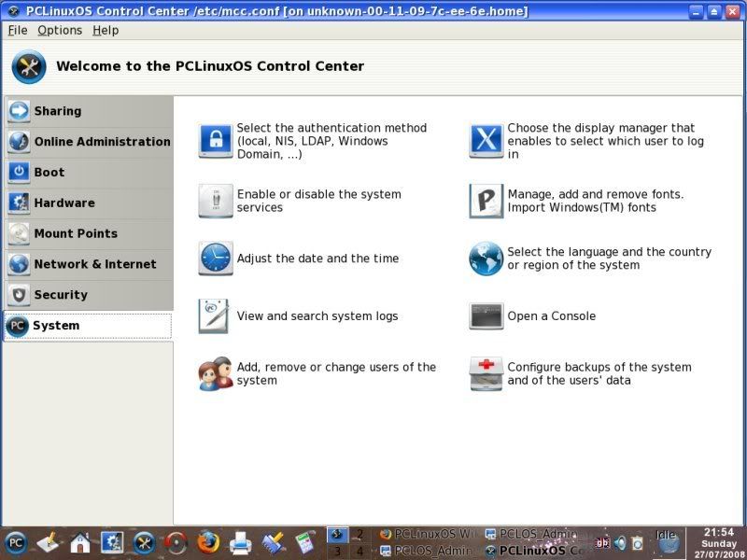
Task: Click 'Enable or disable the system services'
Action: pyautogui.click(x=318, y=201)
